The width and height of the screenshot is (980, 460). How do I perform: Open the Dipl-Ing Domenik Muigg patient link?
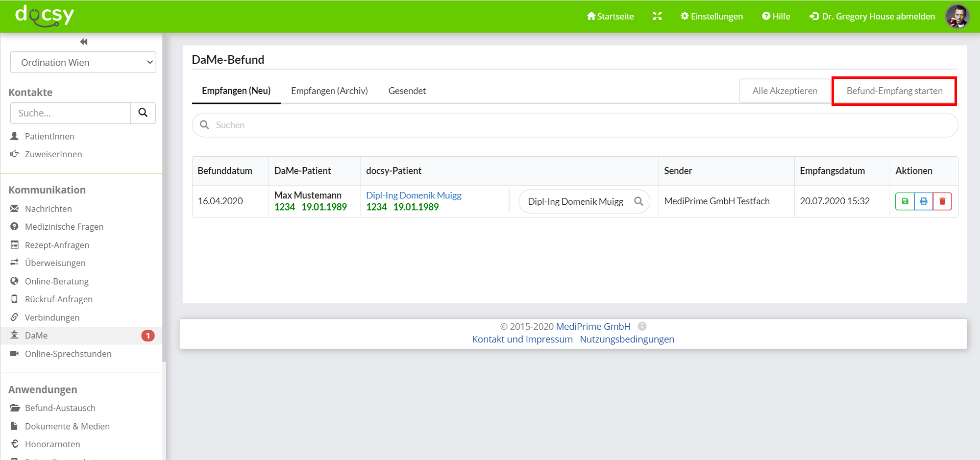(x=414, y=195)
